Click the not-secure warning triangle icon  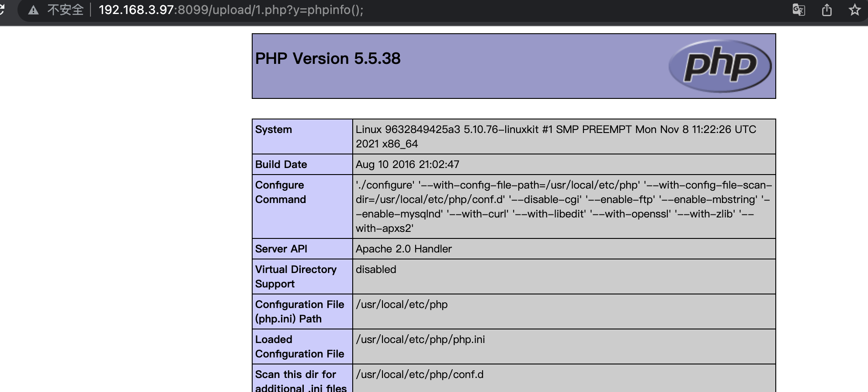34,10
